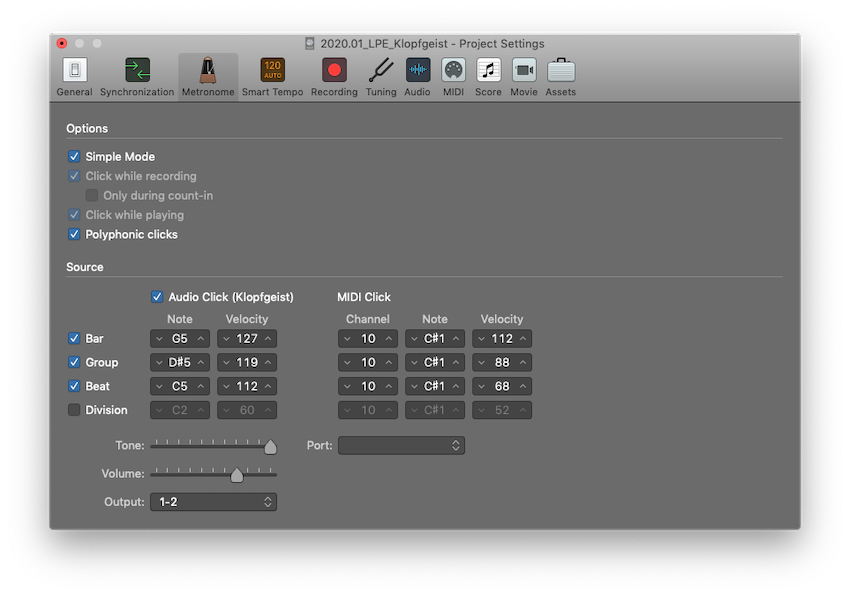Screen dimensions: 850x595
Task: Open the Audio waveform settings icon
Action: point(417,70)
